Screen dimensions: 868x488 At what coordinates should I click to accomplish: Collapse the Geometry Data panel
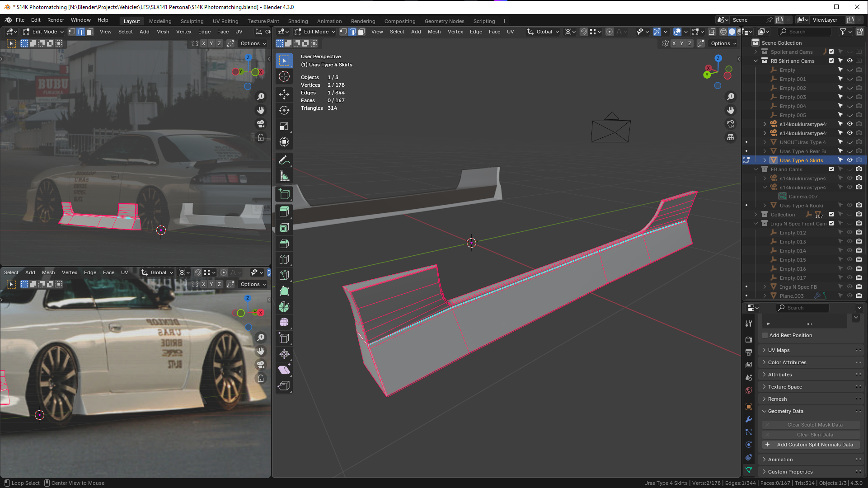[x=785, y=411]
